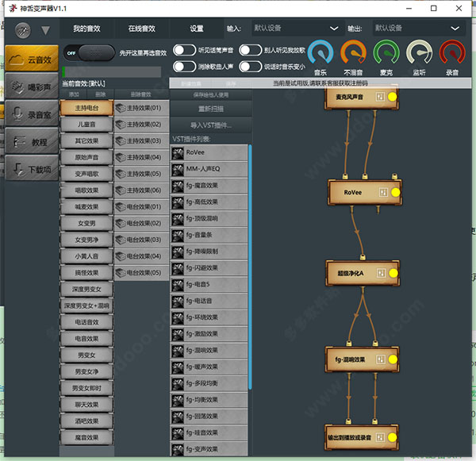
Task: Select the fg-电话音 plugin
Action: 209,301
